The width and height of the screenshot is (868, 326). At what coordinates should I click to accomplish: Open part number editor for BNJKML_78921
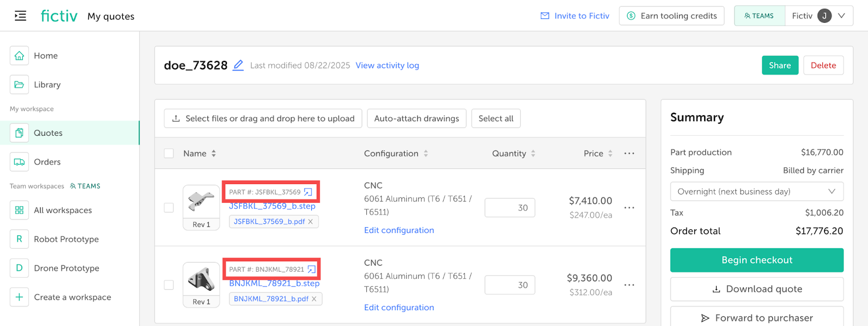click(311, 269)
